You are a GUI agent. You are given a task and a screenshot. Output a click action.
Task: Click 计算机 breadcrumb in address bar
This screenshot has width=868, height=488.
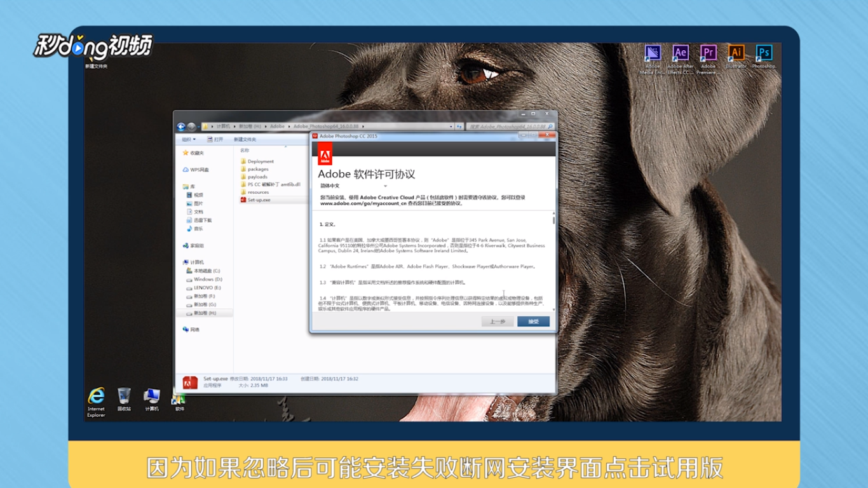coord(222,126)
